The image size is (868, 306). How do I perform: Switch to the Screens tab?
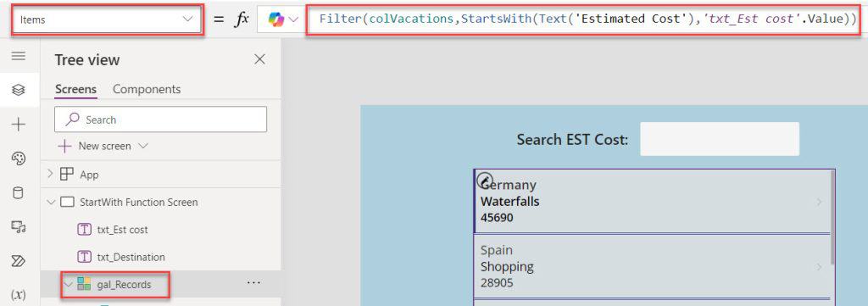(x=75, y=90)
